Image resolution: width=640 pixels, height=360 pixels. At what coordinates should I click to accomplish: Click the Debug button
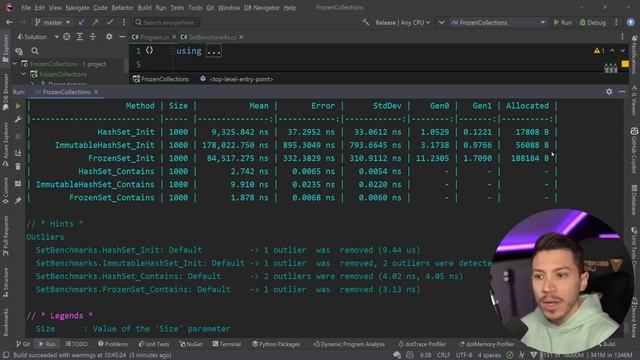pyautogui.click(x=593, y=22)
